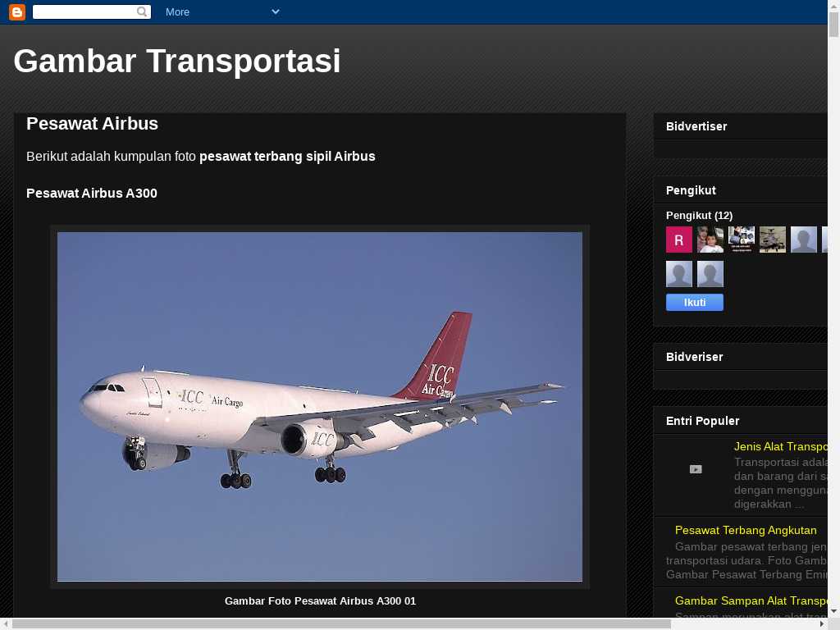Click second gray silhouette avatar above Ikuti
Image resolution: width=840 pixels, height=630 pixels.
pyautogui.click(x=710, y=274)
